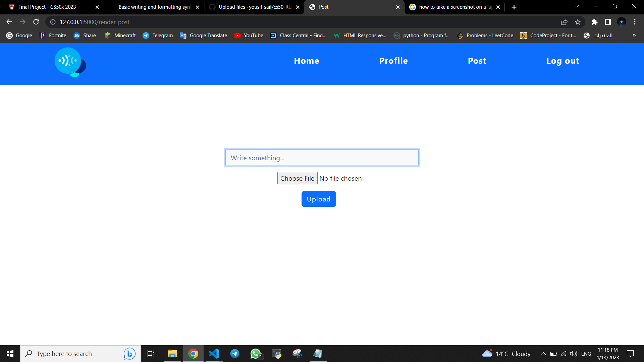Click the browser profile avatar
Viewport: 644px width, 362px height.
click(x=622, y=22)
